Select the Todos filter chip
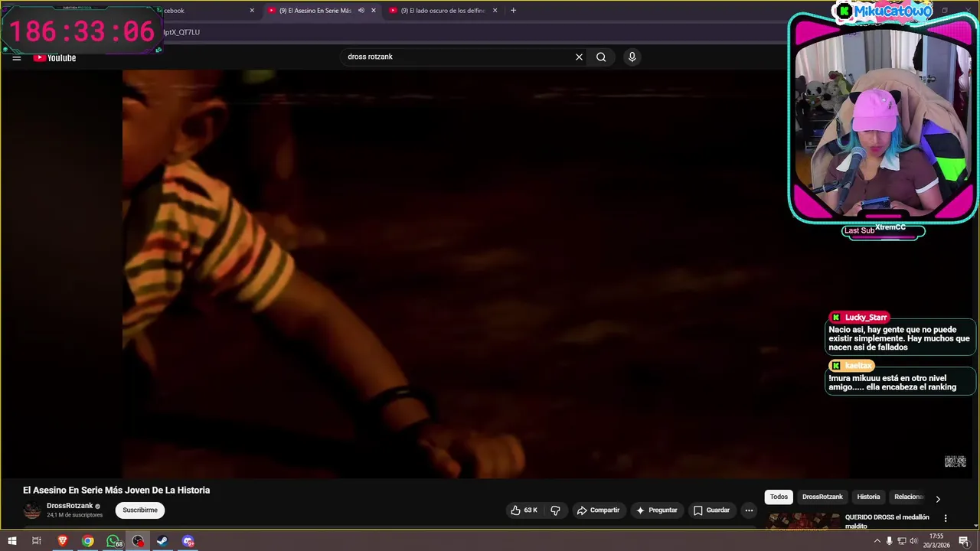Image resolution: width=980 pixels, height=551 pixels. (x=779, y=497)
